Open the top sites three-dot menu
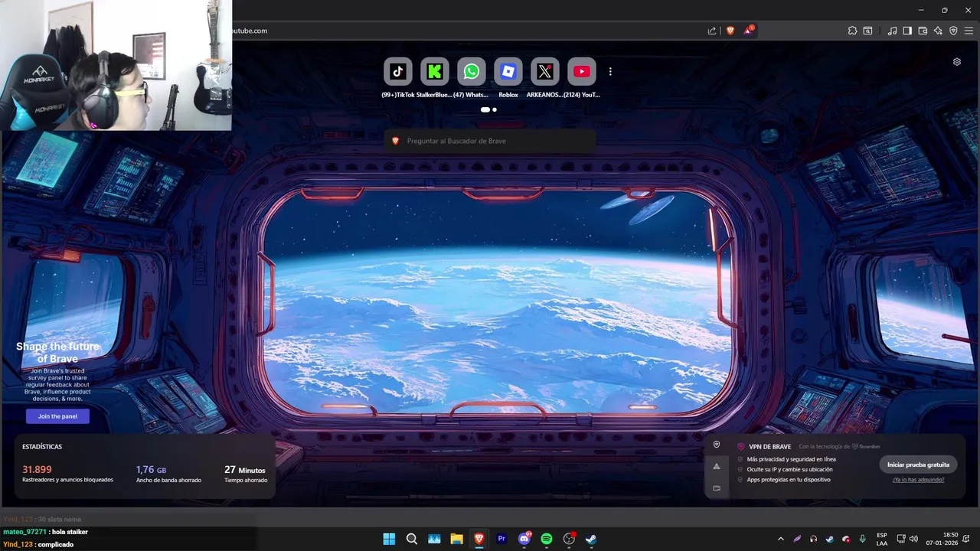980x551 pixels. [x=610, y=72]
